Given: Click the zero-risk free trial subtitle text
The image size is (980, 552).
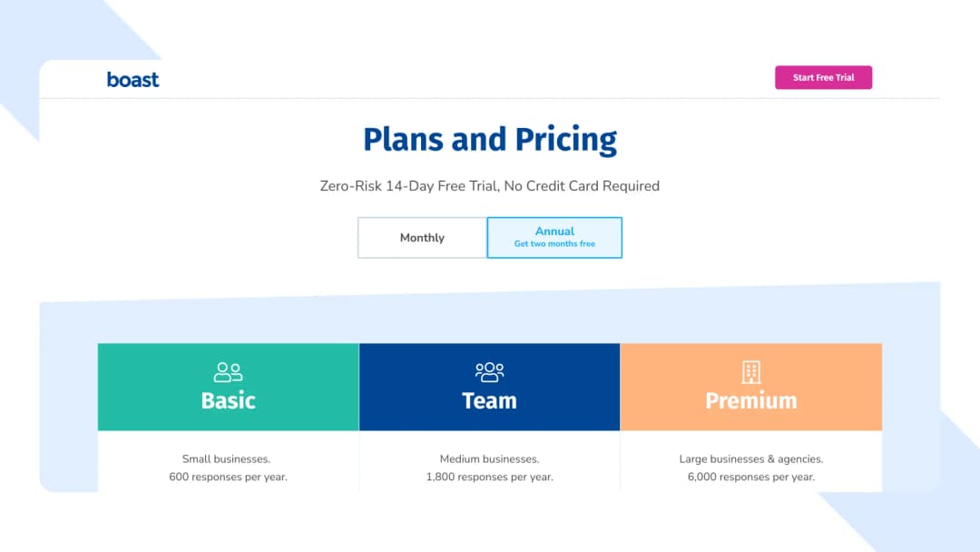Looking at the screenshot, I should pos(489,186).
